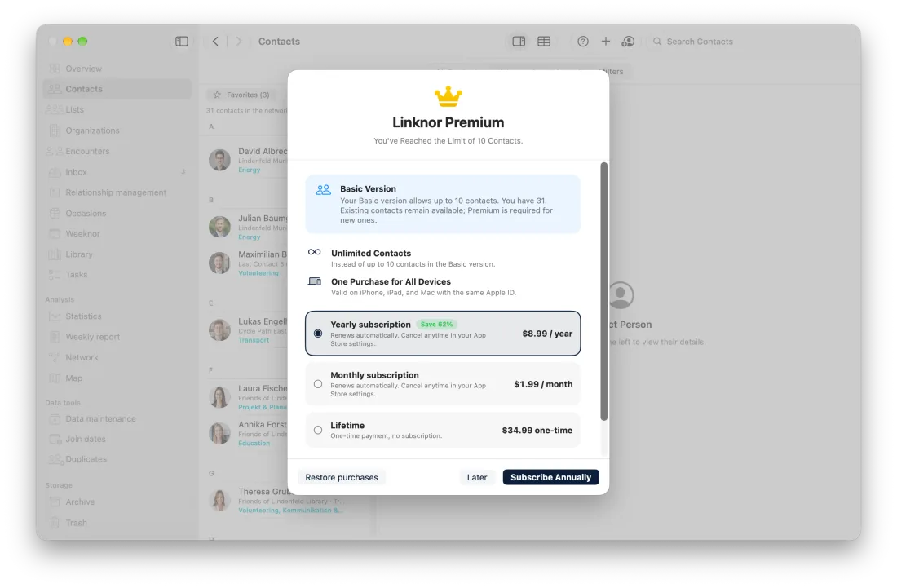Click Restore purchases button

point(342,477)
